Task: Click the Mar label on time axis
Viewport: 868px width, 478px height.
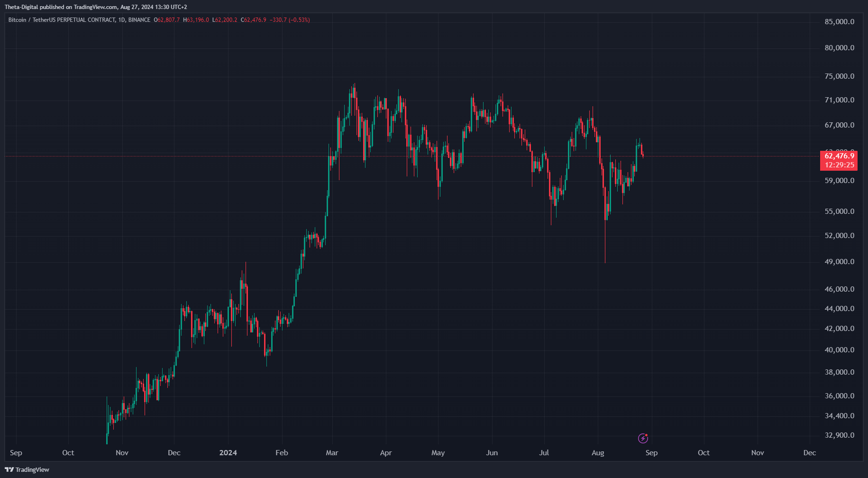Action: point(332,453)
